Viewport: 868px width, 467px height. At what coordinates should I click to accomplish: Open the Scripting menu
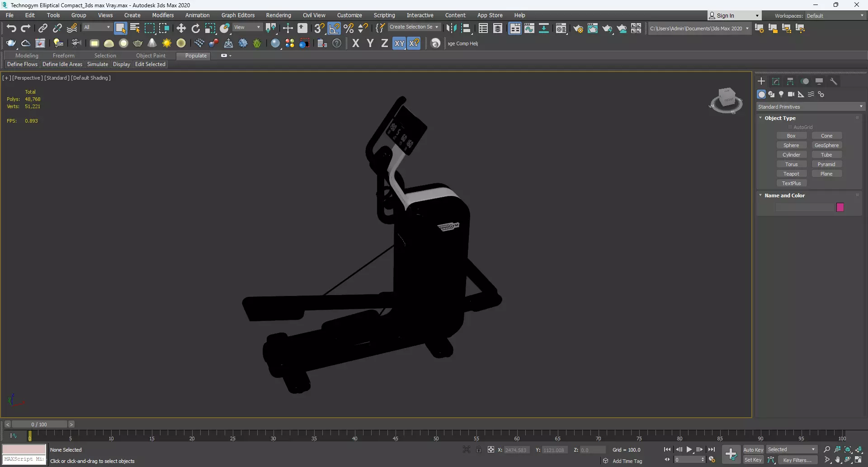[384, 15]
